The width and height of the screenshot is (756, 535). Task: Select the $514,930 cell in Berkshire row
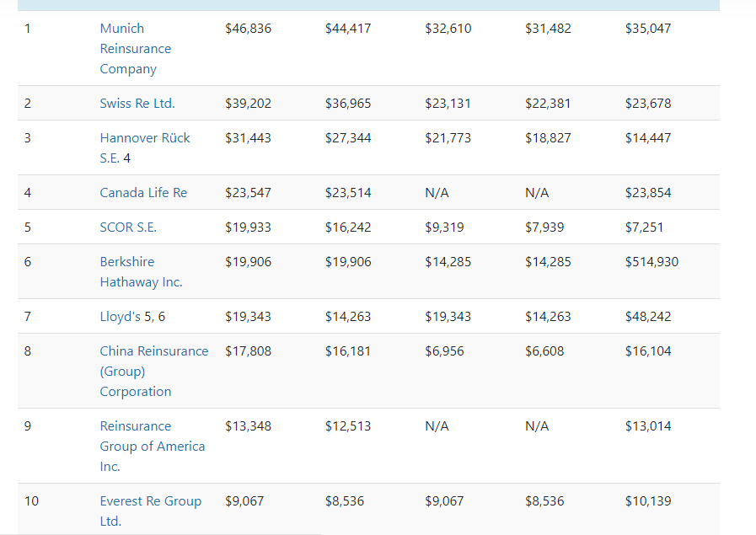point(651,262)
